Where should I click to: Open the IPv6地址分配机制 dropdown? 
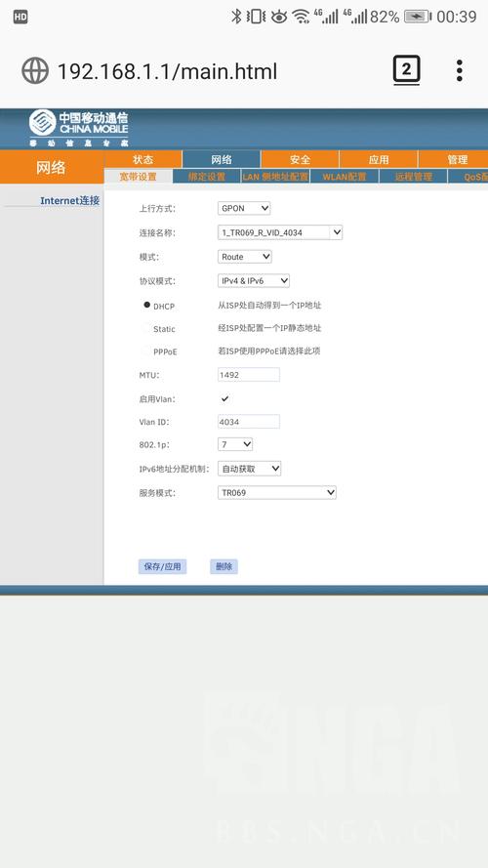click(x=250, y=469)
